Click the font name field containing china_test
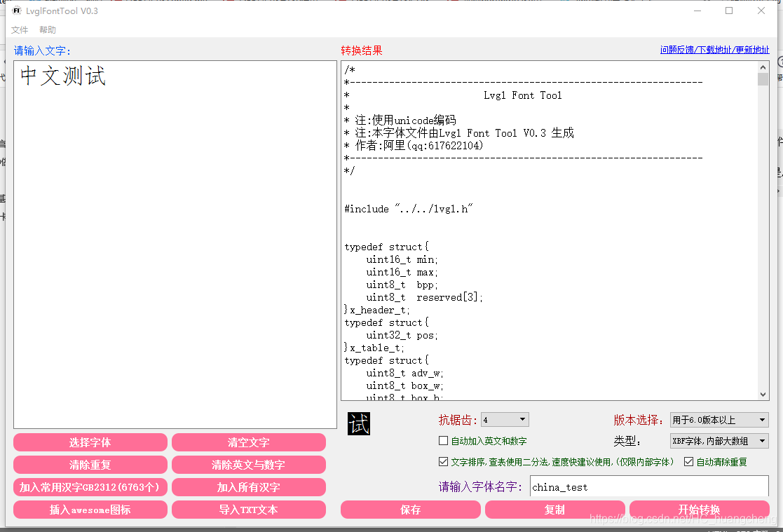783x532 pixels. 649,486
